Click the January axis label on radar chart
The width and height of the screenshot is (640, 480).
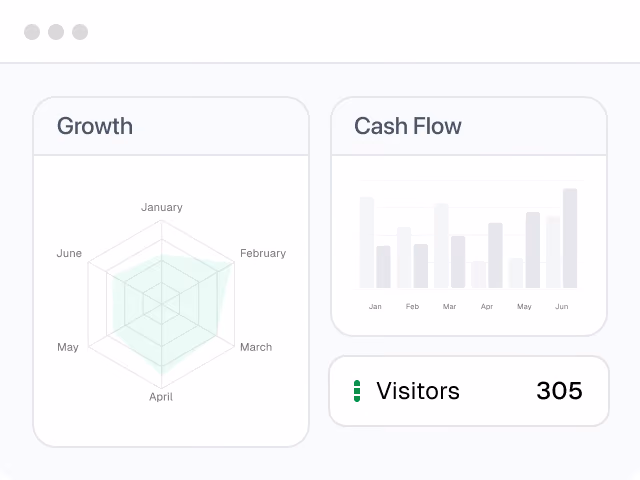pos(162,207)
